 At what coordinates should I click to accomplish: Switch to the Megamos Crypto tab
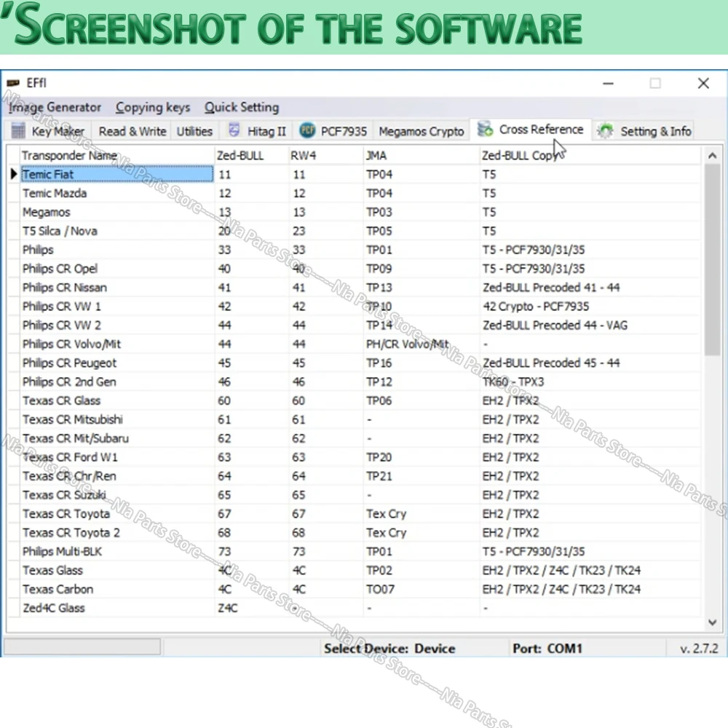[421, 131]
